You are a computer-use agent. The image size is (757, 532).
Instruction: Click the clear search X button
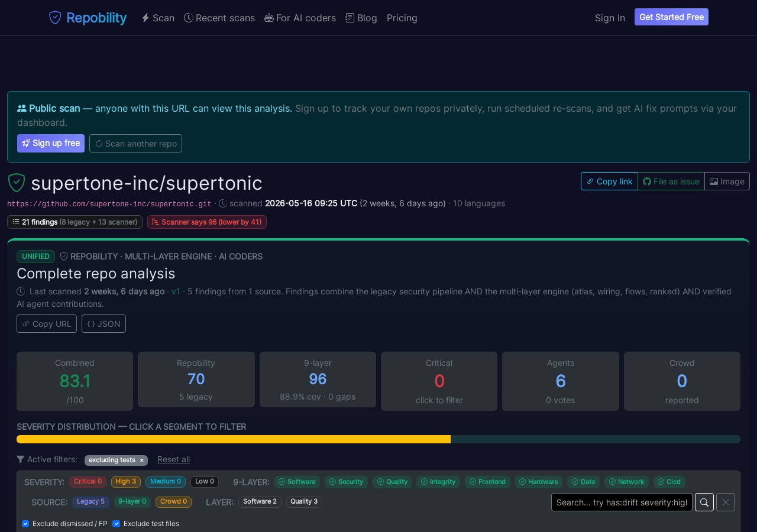(x=726, y=502)
